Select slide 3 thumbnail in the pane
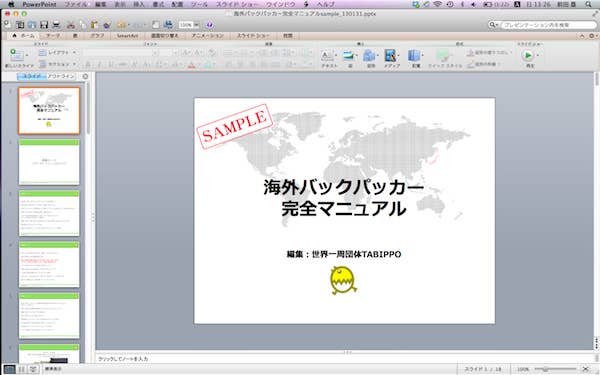The image size is (600, 375). point(49,213)
